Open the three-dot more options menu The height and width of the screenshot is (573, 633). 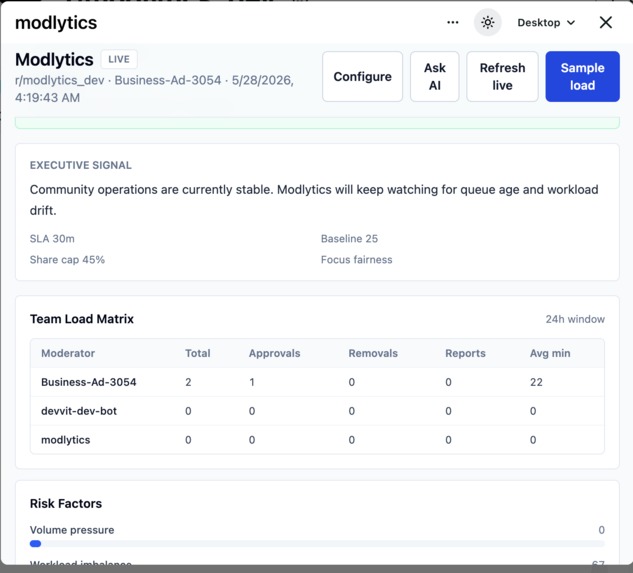click(453, 23)
